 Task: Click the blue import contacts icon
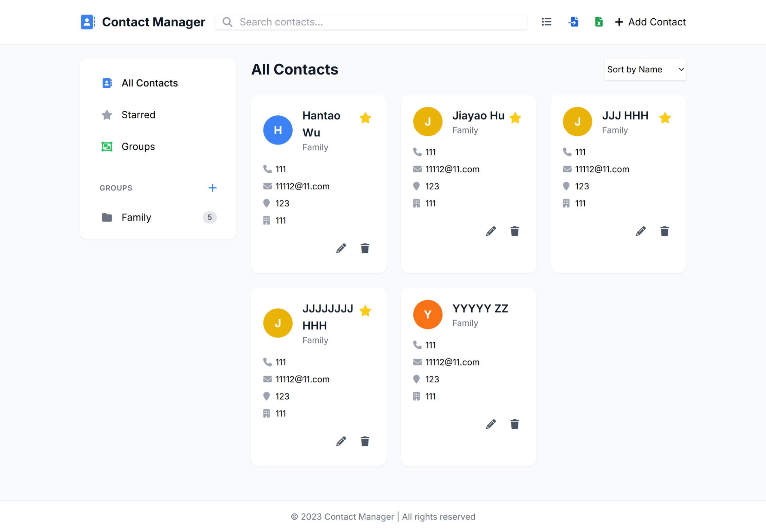point(573,22)
